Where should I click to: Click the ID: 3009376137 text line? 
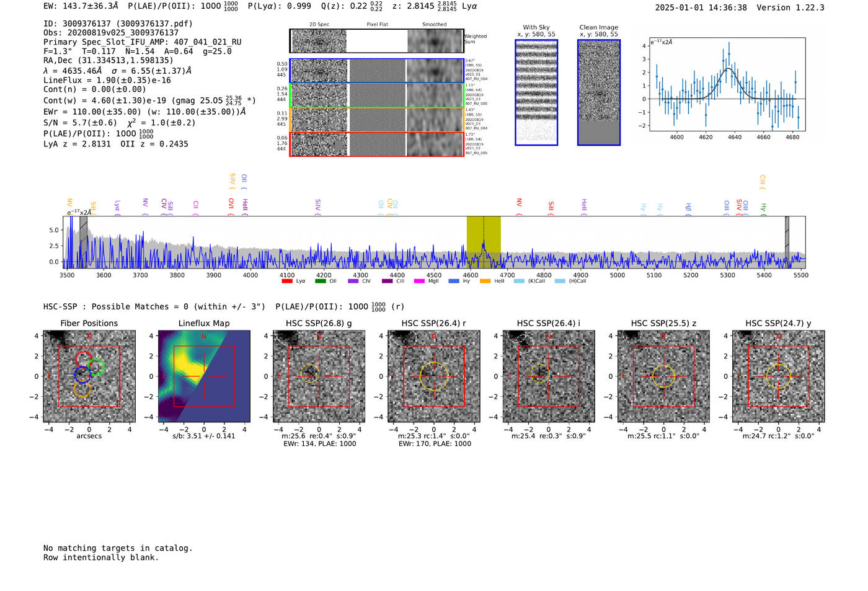tap(118, 24)
